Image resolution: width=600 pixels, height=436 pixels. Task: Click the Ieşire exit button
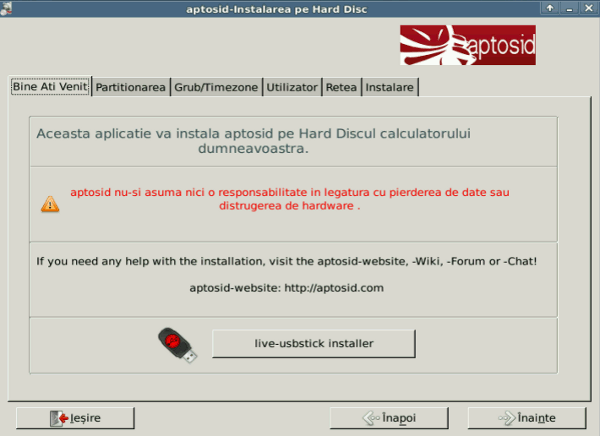pos(75,418)
